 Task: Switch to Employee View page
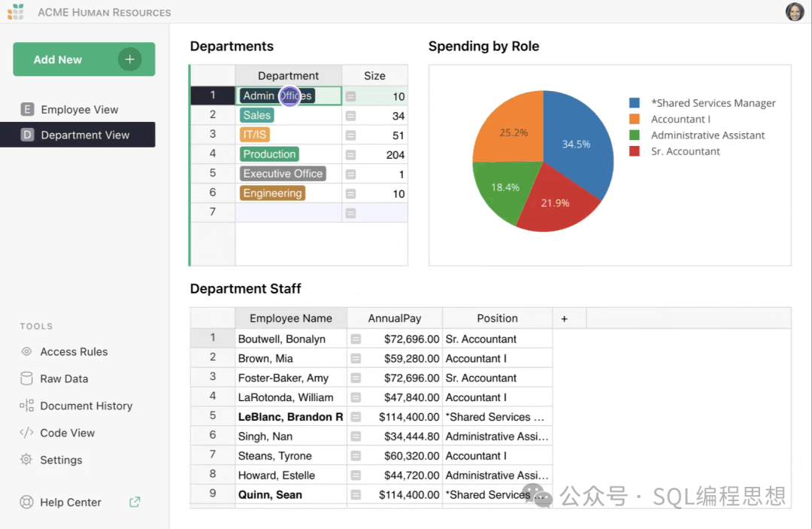pyautogui.click(x=77, y=109)
